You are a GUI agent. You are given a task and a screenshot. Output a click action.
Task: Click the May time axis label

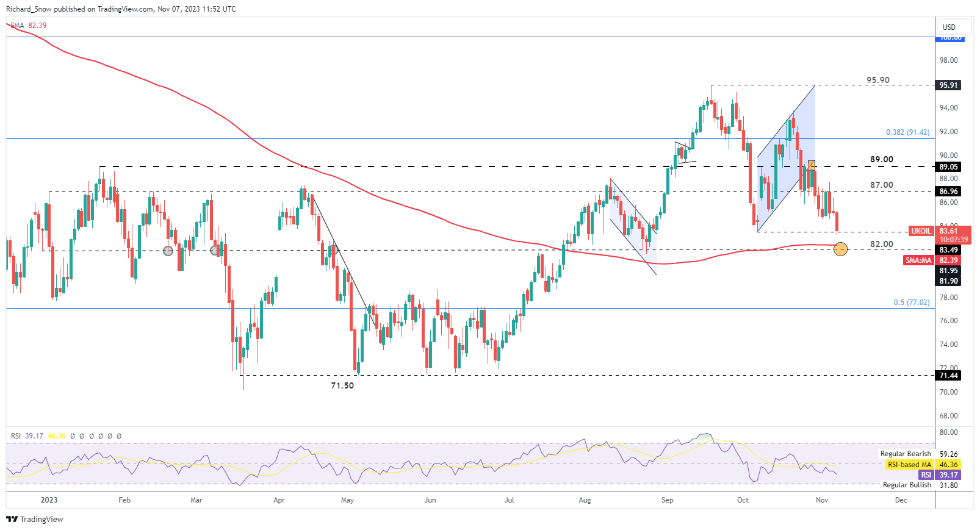(347, 500)
